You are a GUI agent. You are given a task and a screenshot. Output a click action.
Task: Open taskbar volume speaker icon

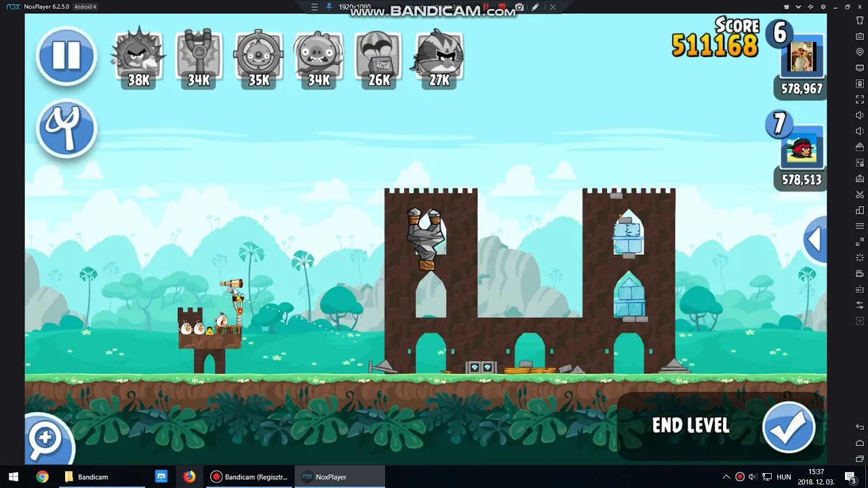tap(753, 477)
